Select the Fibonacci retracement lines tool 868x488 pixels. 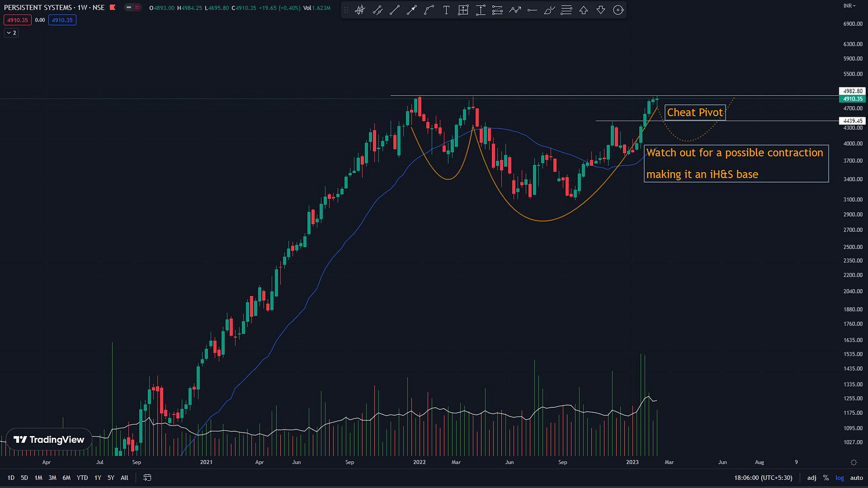pos(498,10)
